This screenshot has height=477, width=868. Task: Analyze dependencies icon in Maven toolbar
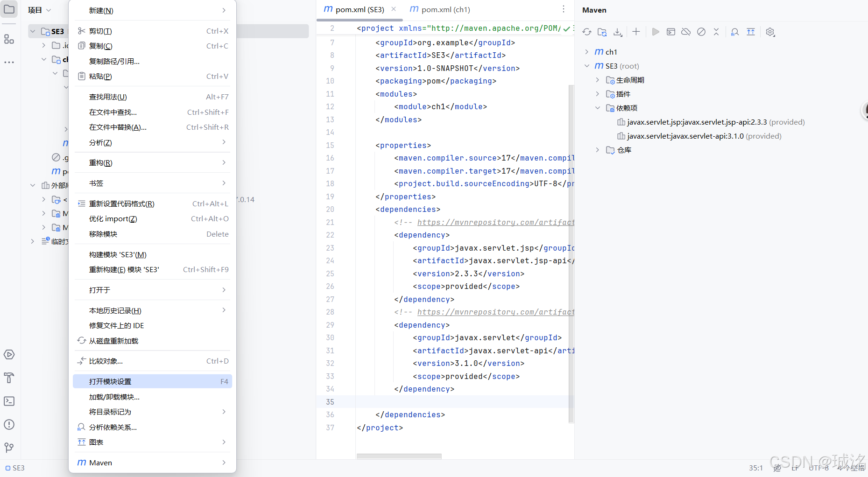[x=735, y=32]
